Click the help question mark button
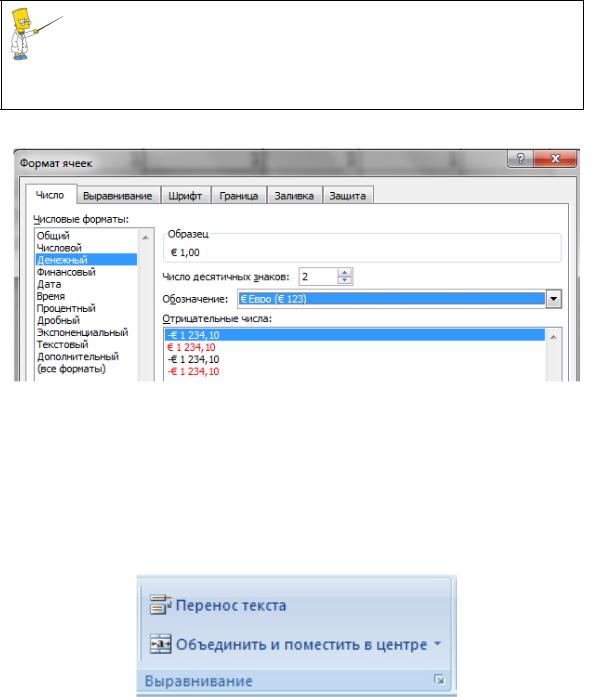Image resolution: width=591 pixels, height=697 pixels. (520, 158)
